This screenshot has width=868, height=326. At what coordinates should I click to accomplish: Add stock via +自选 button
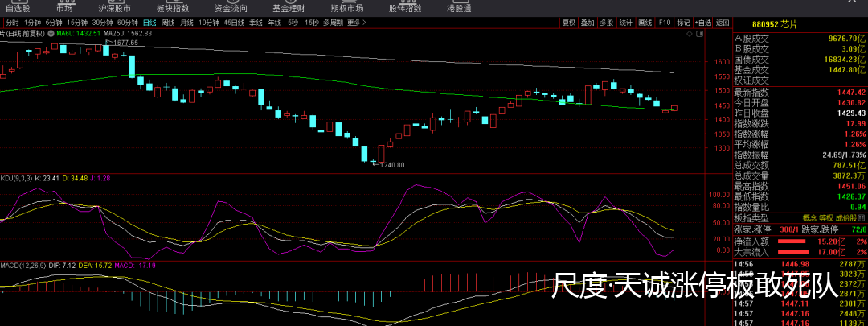(703, 23)
